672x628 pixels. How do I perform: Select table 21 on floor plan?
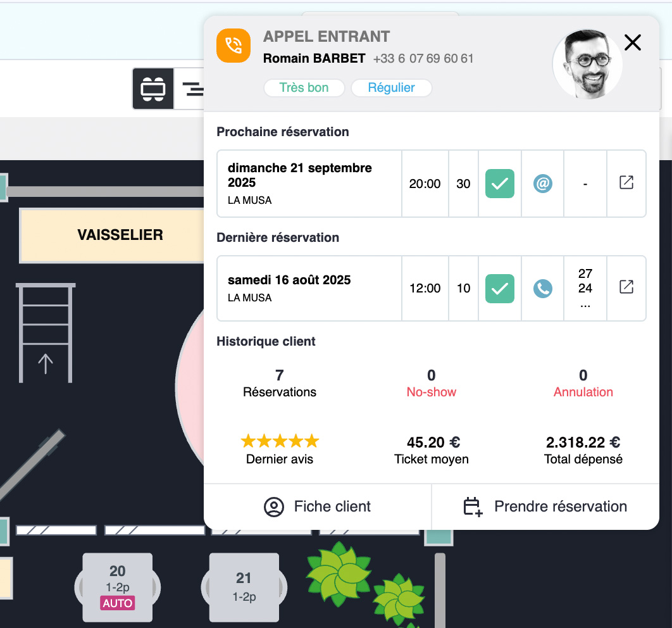pos(244,587)
